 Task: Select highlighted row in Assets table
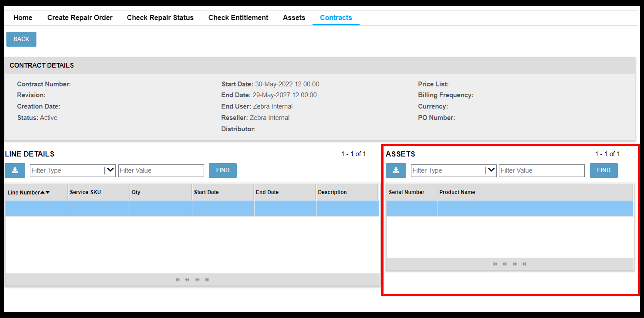(x=510, y=208)
